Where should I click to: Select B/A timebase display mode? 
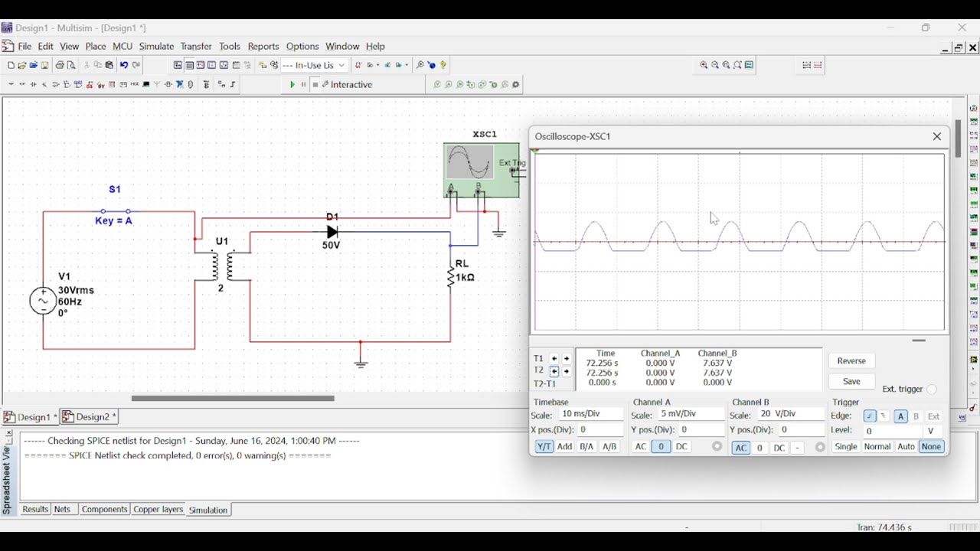[586, 447]
